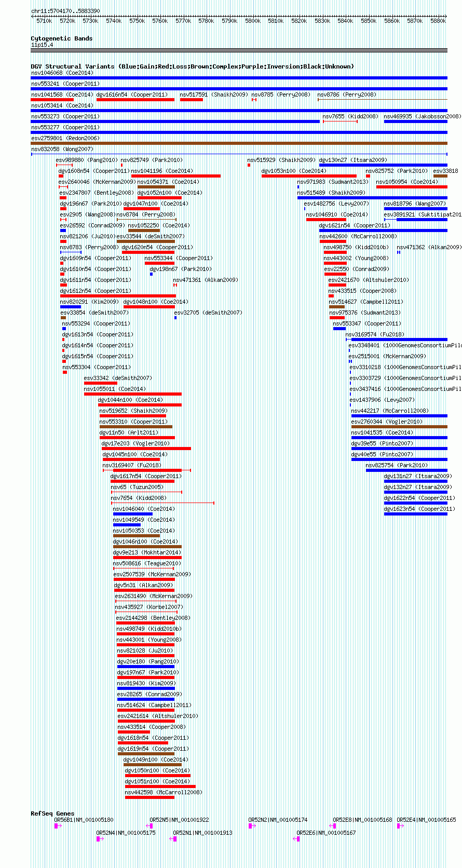
Task: Open variant nsv65 (Tuzun2005)
Action: pos(137,487)
